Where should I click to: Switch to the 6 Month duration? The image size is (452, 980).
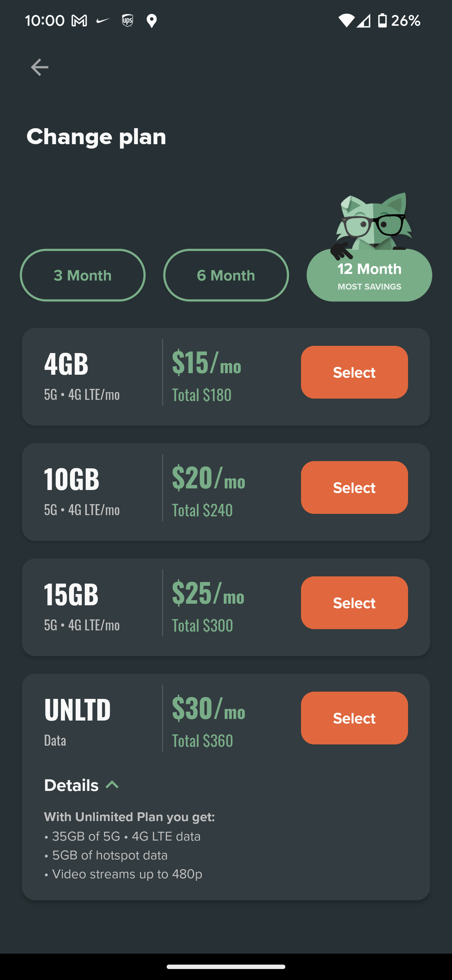(226, 275)
